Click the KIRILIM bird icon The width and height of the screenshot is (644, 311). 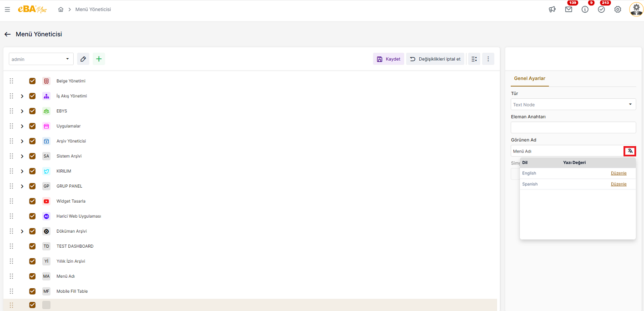tap(46, 171)
